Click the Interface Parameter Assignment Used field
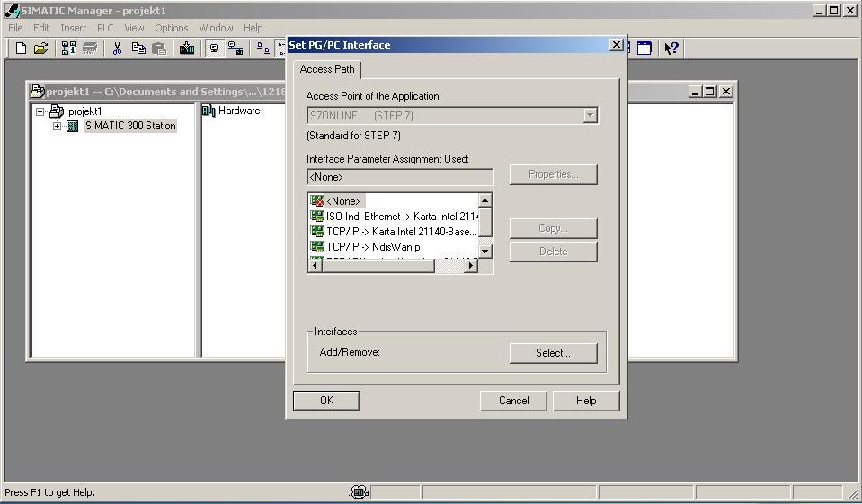Image resolution: width=862 pixels, height=504 pixels. tap(400, 177)
